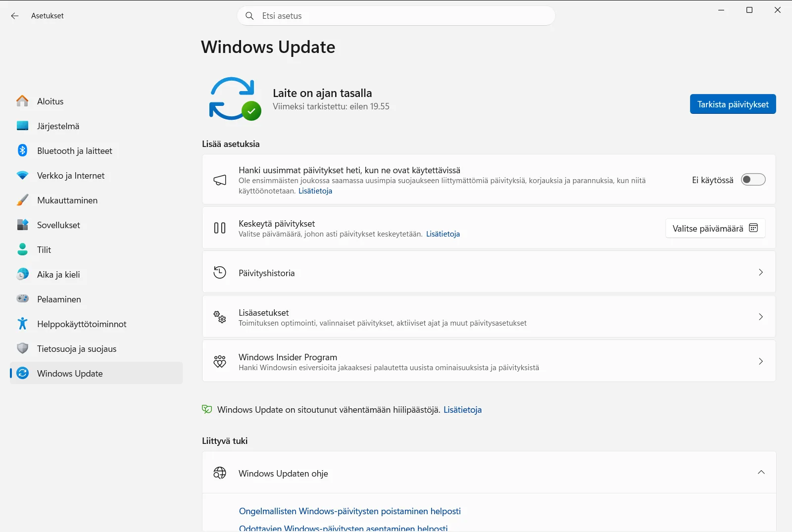Click the Tietosuoja ja suojaus shield icon
The image size is (792, 532).
tap(22, 348)
